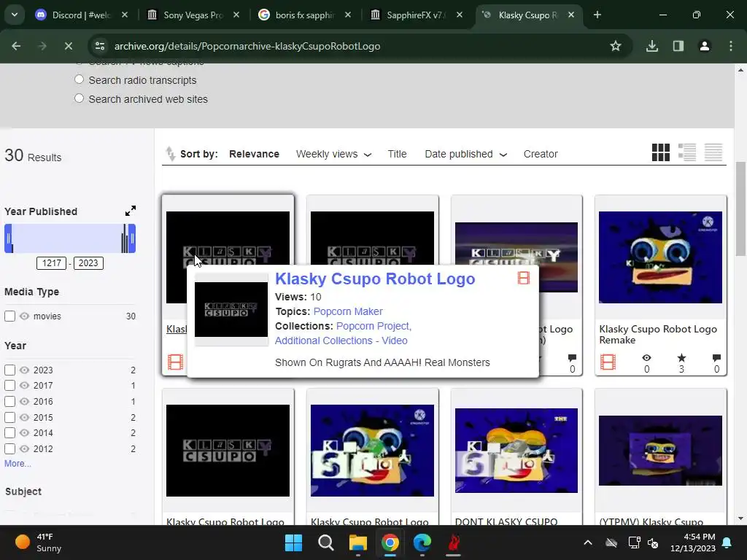This screenshot has width=747, height=560.
Task: Edit the end year 2023 field
Action: [x=88, y=262]
